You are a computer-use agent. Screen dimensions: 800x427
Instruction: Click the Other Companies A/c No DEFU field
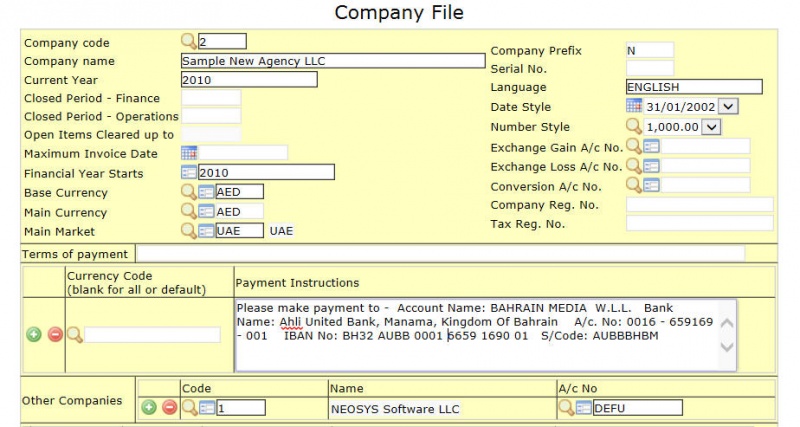638,408
